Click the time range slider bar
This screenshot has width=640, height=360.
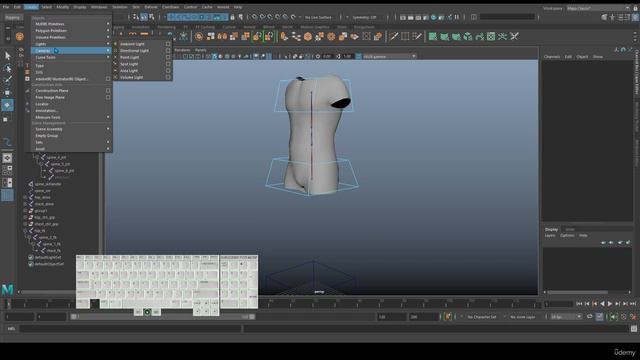pos(163,317)
